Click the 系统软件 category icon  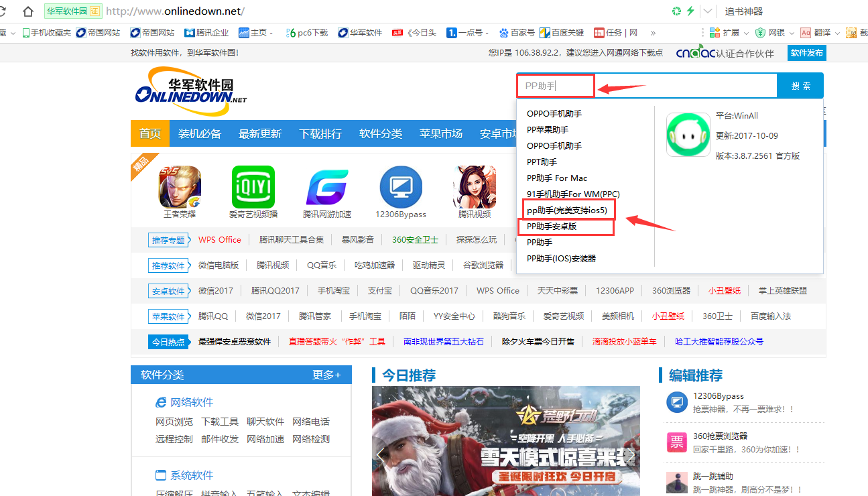coord(161,475)
